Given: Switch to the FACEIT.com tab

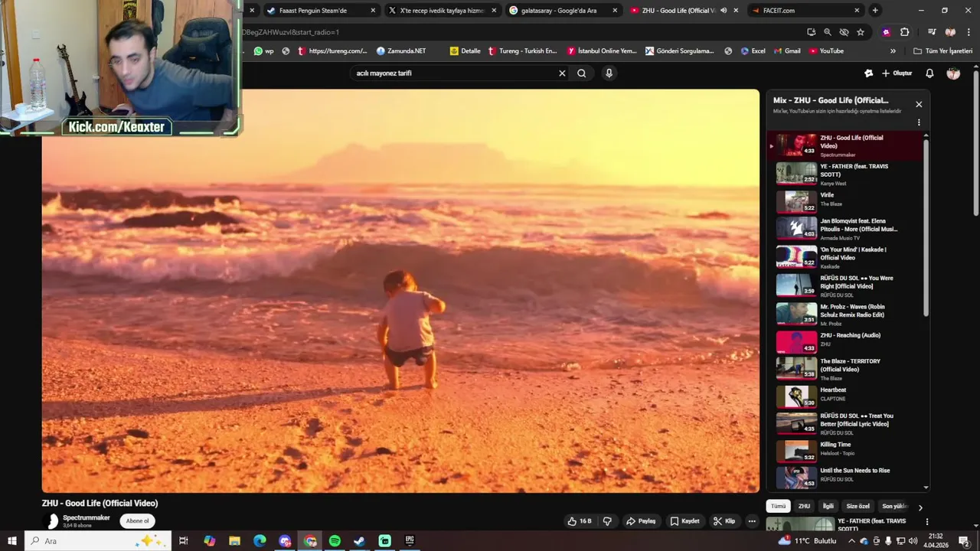Looking at the screenshot, I should 805,11.
